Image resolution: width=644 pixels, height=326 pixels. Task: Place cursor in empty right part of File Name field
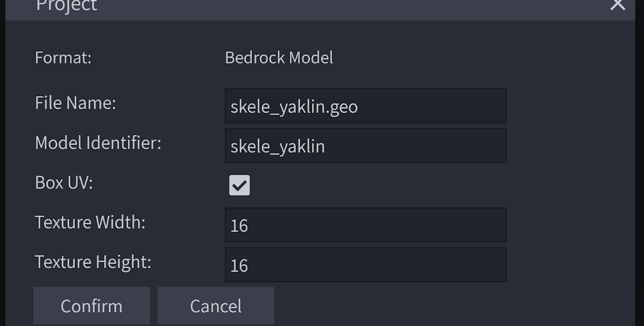[x=443, y=106]
